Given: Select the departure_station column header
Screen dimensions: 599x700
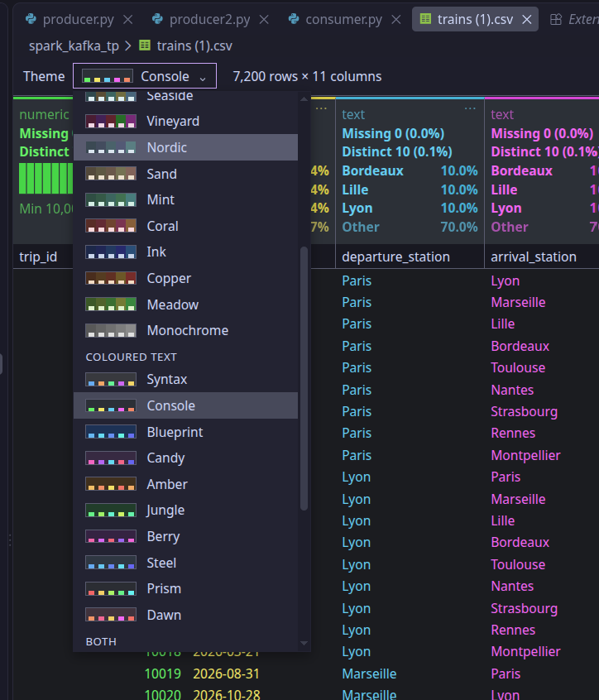Looking at the screenshot, I should (410, 257).
